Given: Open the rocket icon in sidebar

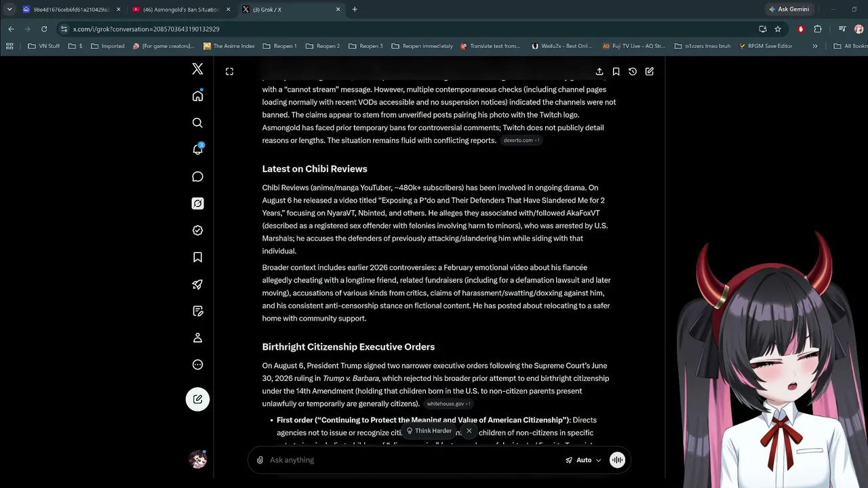Looking at the screenshot, I should pos(197,284).
